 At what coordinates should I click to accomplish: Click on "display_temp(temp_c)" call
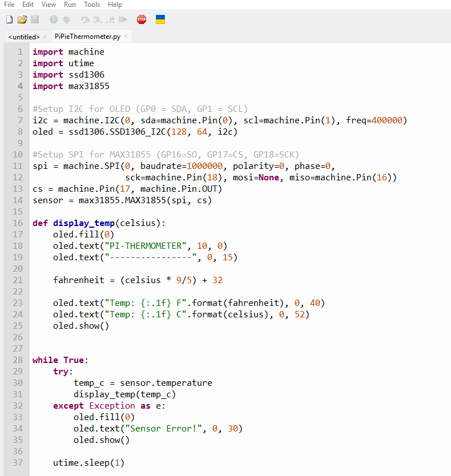point(125,394)
